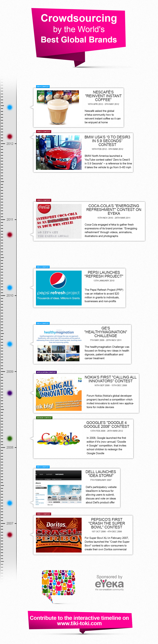Image resolution: width=158 pixels, height=644 pixels.
Task: Click the date "13TH JANUARY 2010"
Action: coord(104,281)
